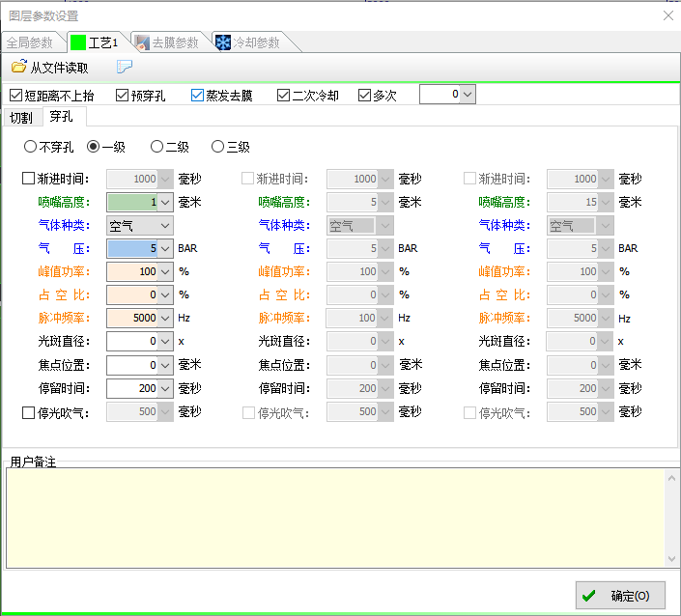Close the 图层参数设置 dialog
Viewport: 681px width, 616px height.
point(668,15)
